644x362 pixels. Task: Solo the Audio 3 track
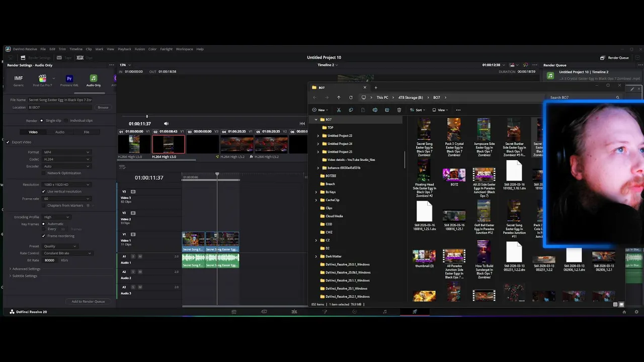click(133, 287)
